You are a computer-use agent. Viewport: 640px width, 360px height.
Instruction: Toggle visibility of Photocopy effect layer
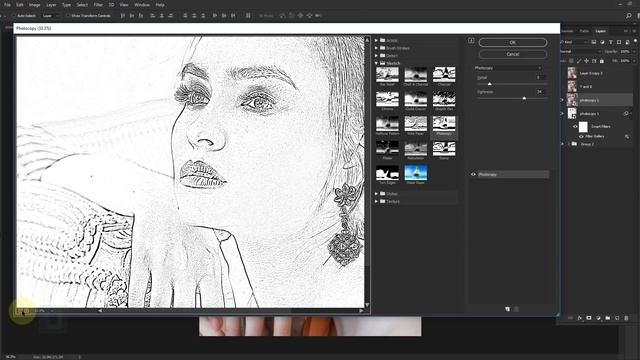tap(473, 174)
